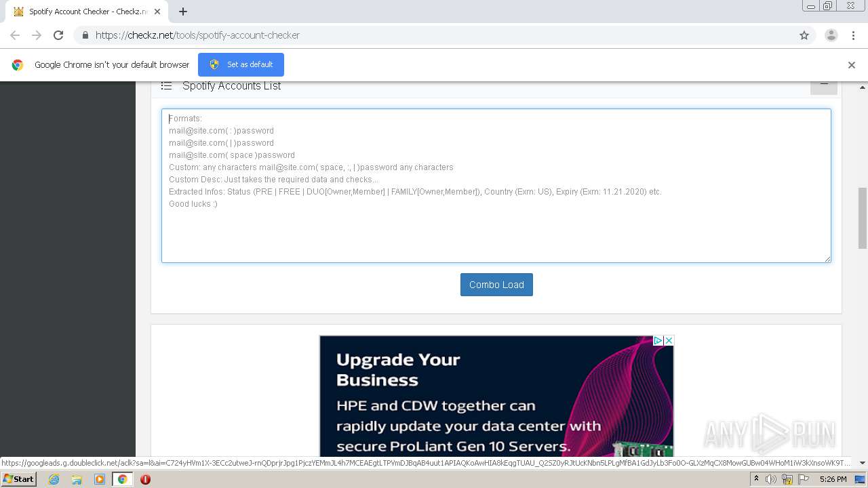The height and width of the screenshot is (488, 868).
Task: Open the media player taskbar icon
Action: point(100,479)
